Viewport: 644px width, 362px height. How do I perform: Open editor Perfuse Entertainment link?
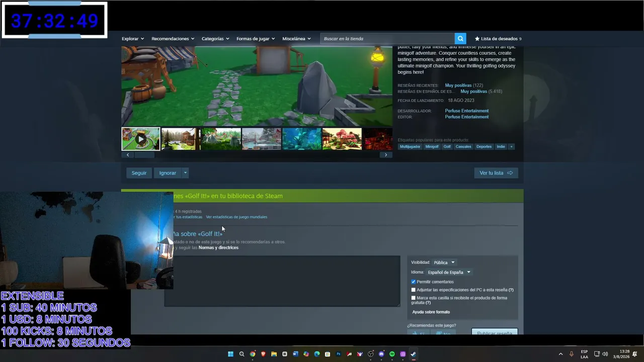point(467,117)
